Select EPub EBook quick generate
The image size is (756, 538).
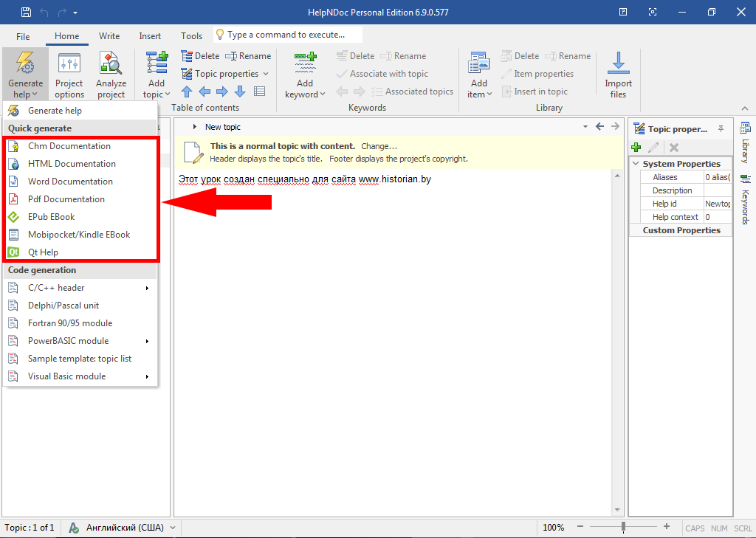[x=80, y=217]
